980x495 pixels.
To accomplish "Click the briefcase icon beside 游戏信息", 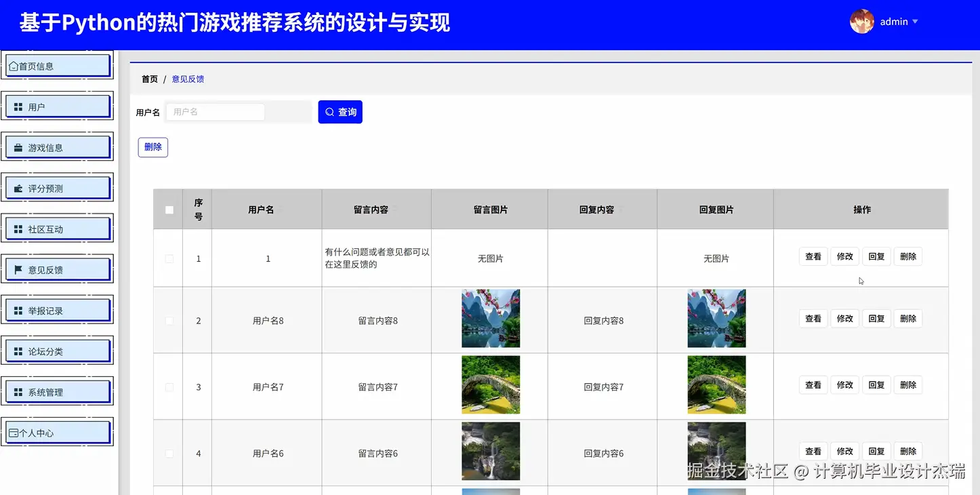I will click(x=18, y=148).
